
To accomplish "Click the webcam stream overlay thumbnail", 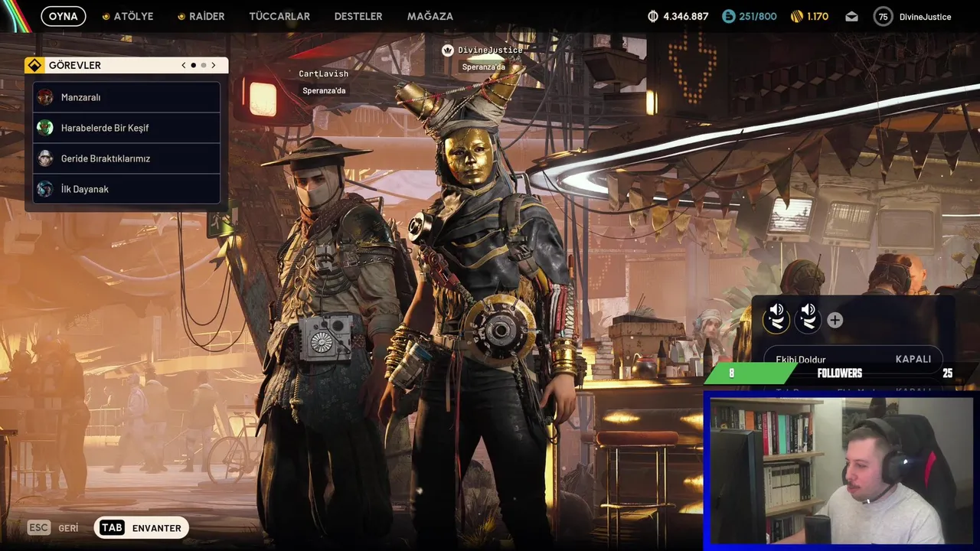I will coord(841,470).
